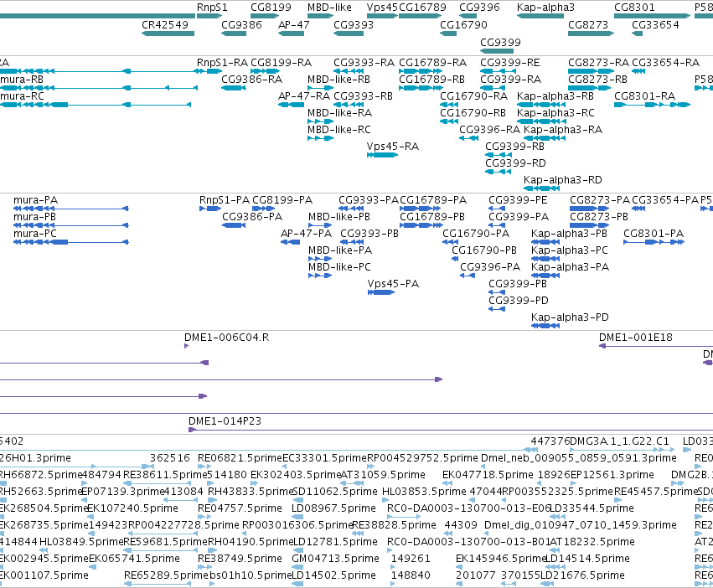This screenshot has height=588, width=713.
Task: Select transcript CG8199-RA label
Action: 281,63
